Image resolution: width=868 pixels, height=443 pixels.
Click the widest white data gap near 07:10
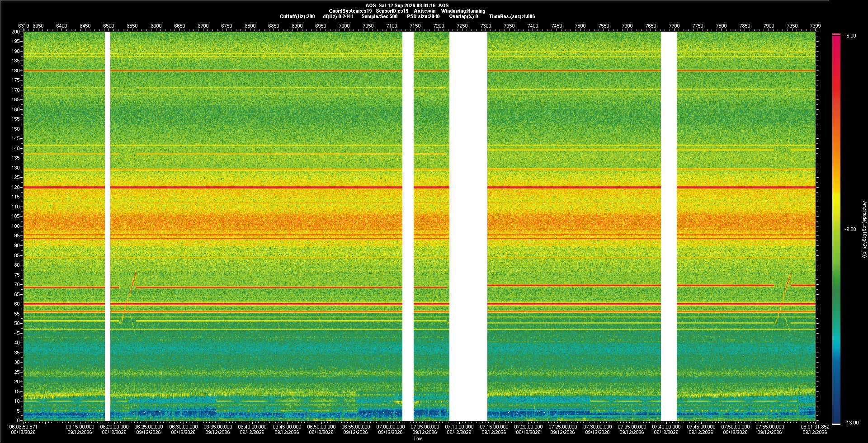[468, 226]
